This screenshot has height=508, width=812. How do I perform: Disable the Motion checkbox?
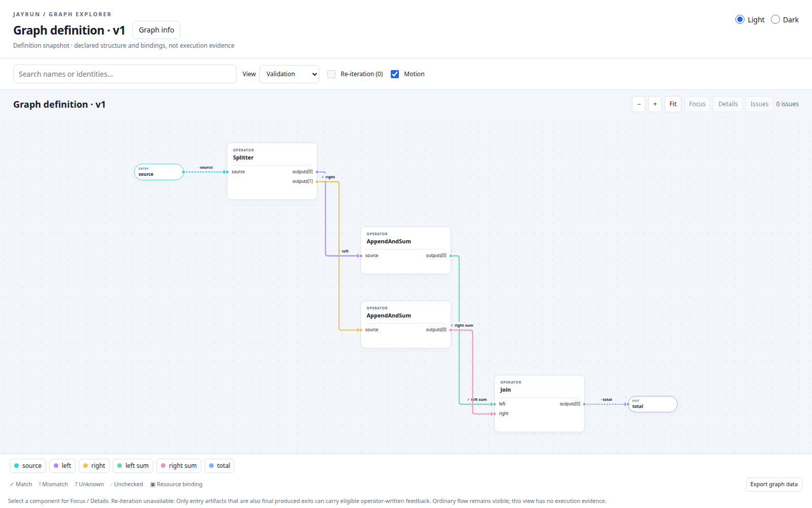[x=395, y=74]
